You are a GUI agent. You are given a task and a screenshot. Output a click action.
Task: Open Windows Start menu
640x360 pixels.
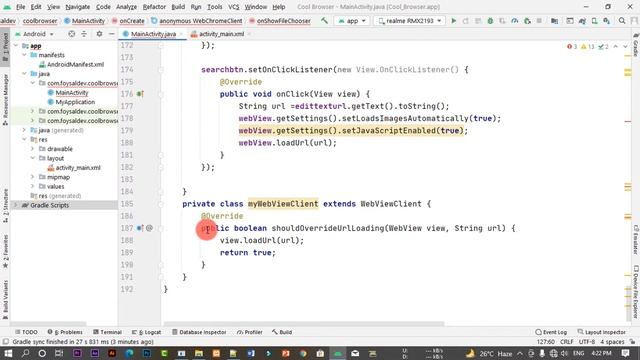click(x=8, y=353)
